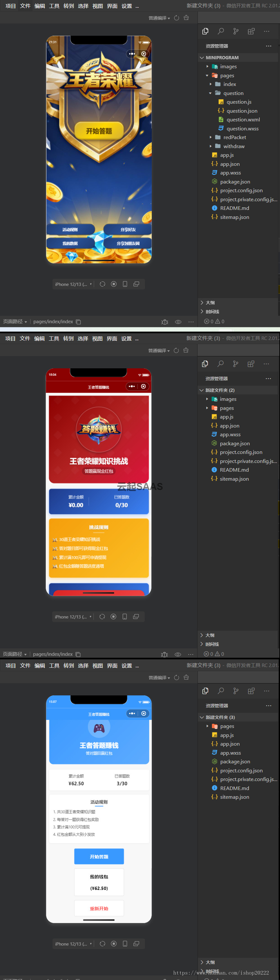Tap the golden 开始答题 button on 王者荣耀 screen
This screenshot has height=980, width=280.
click(99, 131)
